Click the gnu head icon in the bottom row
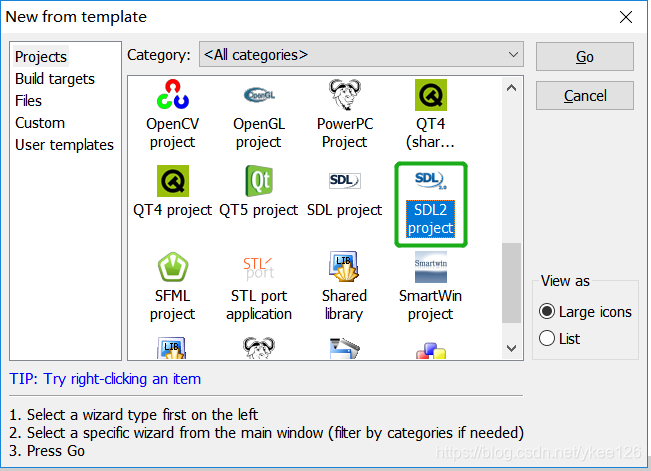The image size is (651, 471). [x=259, y=348]
